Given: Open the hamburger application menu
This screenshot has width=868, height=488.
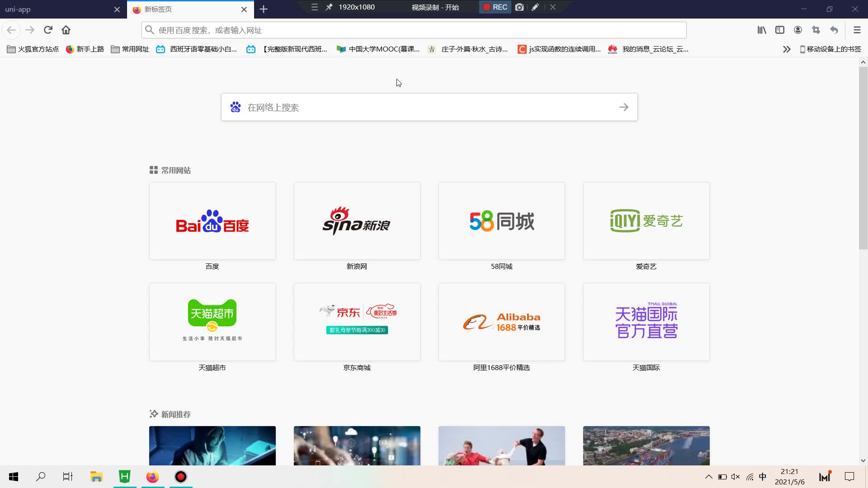Looking at the screenshot, I should (857, 30).
